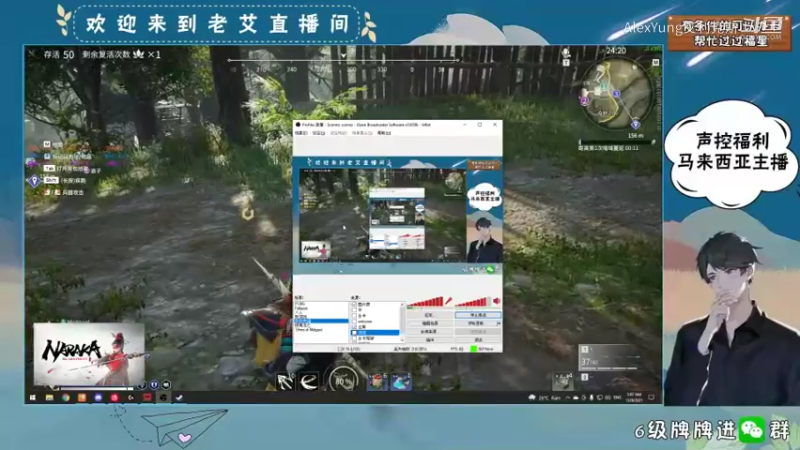Select weapon slot 1 showing 37 ammo
Viewport: 800px width, 450px height.
(x=610, y=357)
